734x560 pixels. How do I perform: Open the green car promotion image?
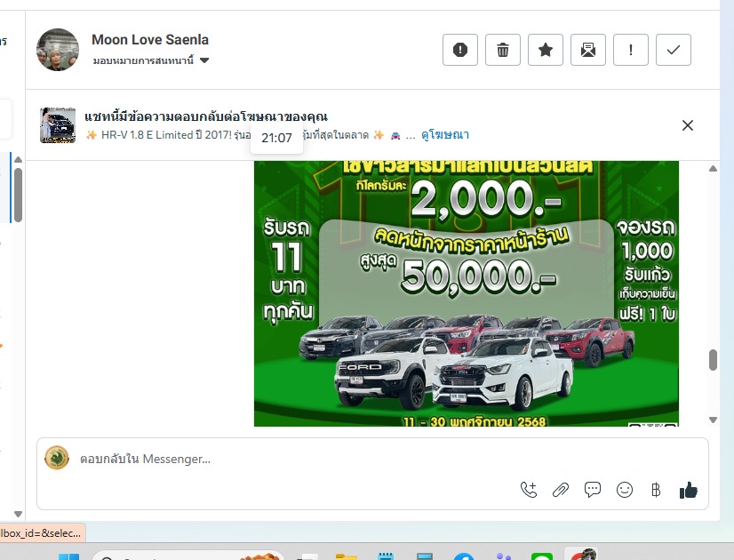click(466, 293)
